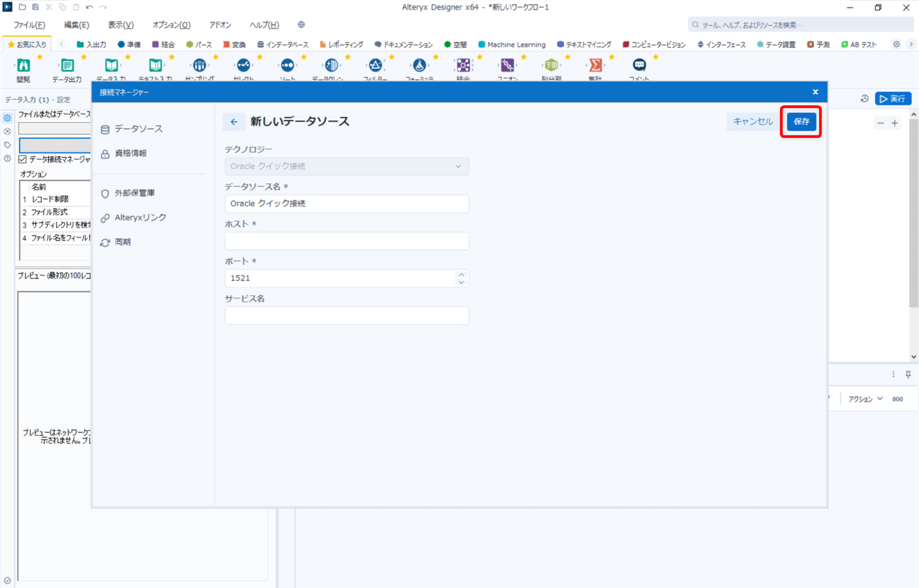Click the annotation tag icon in left sidebar
The height and width of the screenshot is (588, 919).
[7, 145]
